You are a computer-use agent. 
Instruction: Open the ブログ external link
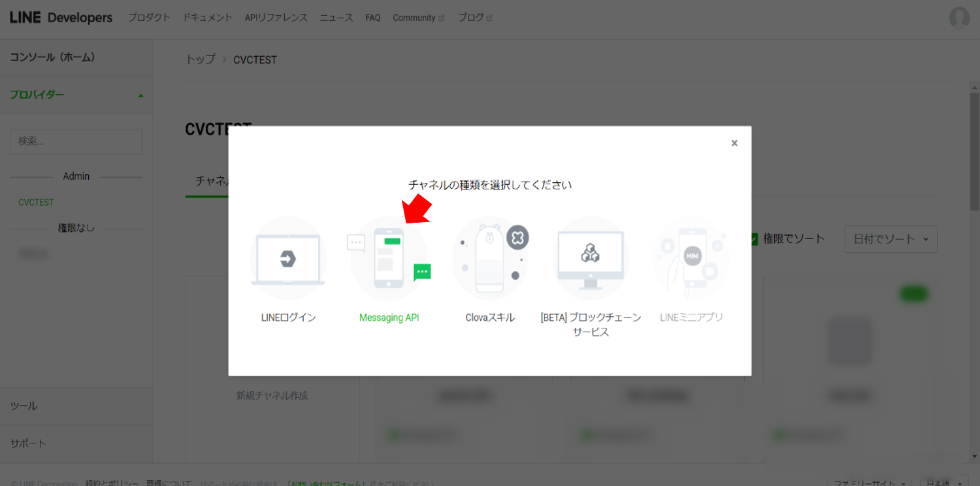pos(475,18)
